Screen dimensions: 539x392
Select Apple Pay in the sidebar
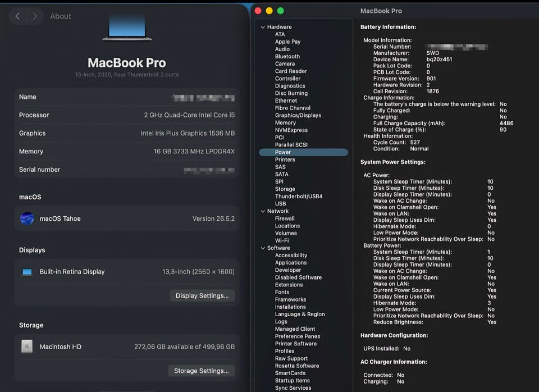(x=287, y=42)
